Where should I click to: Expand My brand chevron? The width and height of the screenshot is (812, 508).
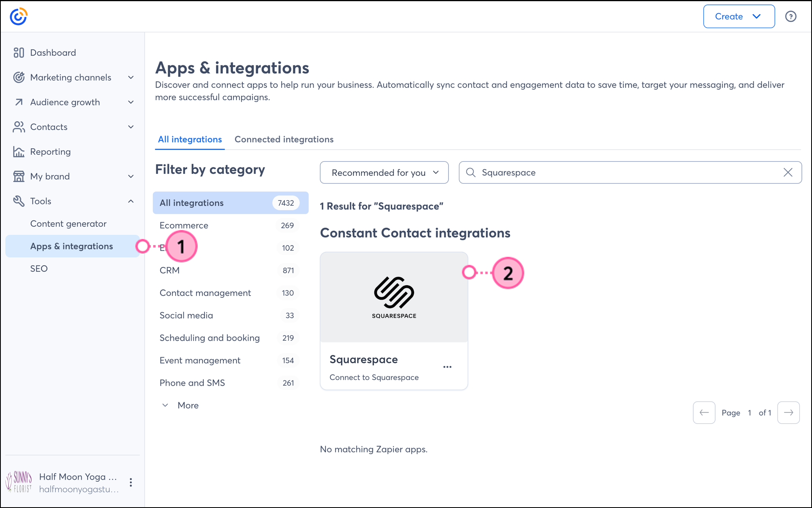131,176
